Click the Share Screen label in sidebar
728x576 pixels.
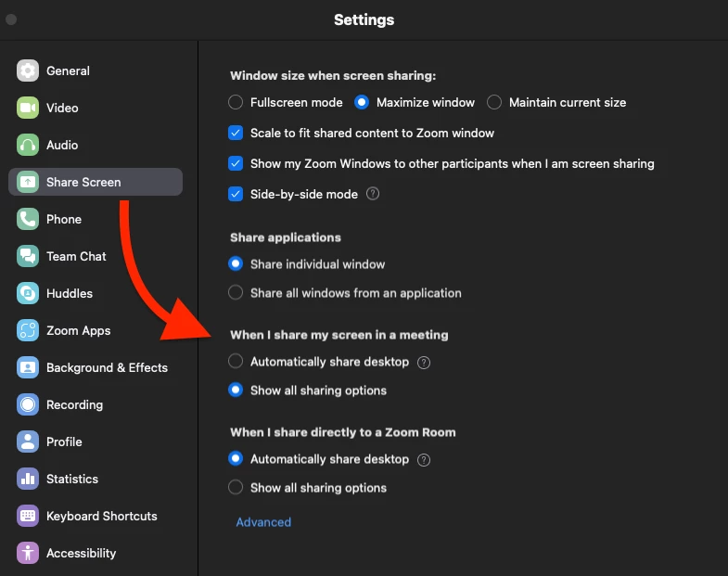click(x=83, y=182)
